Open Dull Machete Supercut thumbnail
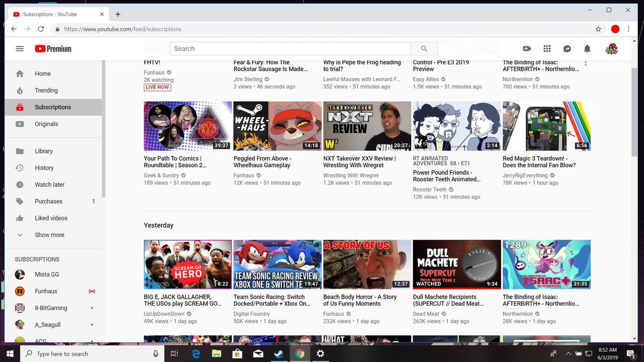Screen dimensions: 644x362 pyautogui.click(x=457, y=264)
